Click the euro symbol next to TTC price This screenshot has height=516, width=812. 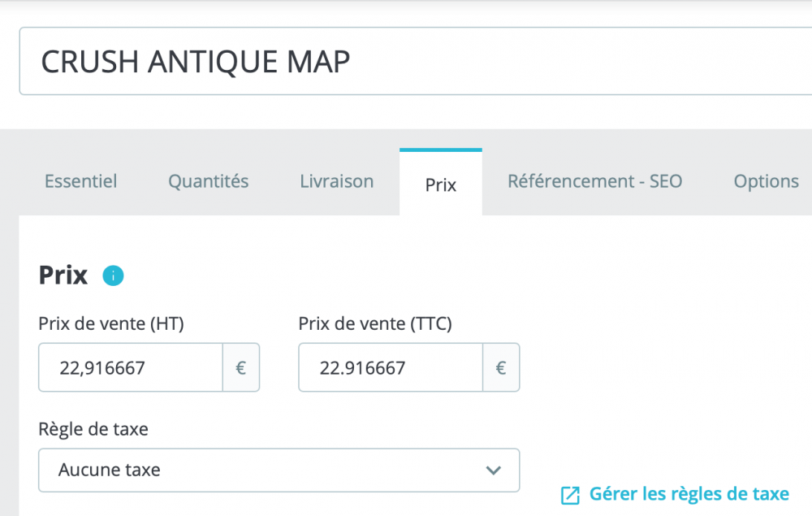[501, 368]
